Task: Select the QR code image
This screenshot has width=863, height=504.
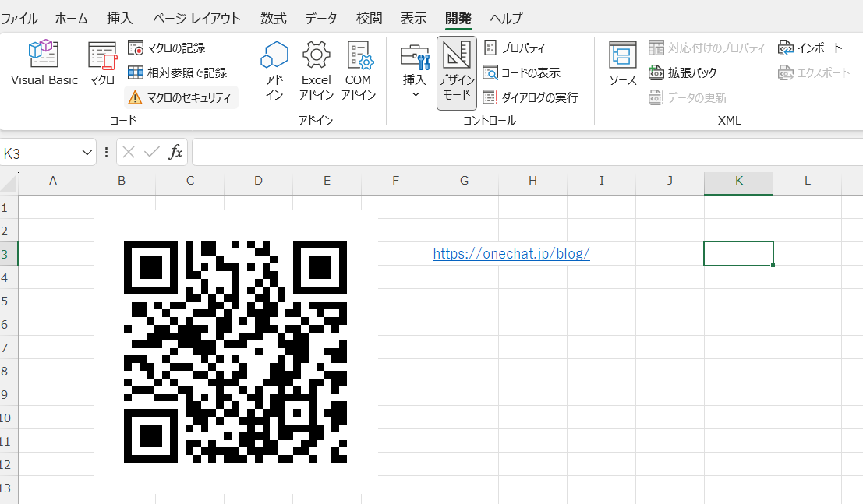Action: tap(235, 351)
